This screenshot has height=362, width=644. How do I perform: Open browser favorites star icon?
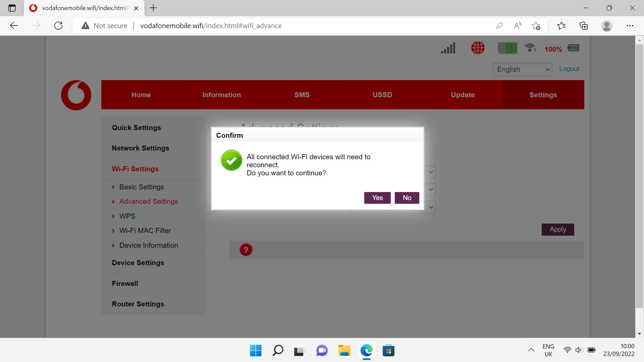[x=561, y=26]
